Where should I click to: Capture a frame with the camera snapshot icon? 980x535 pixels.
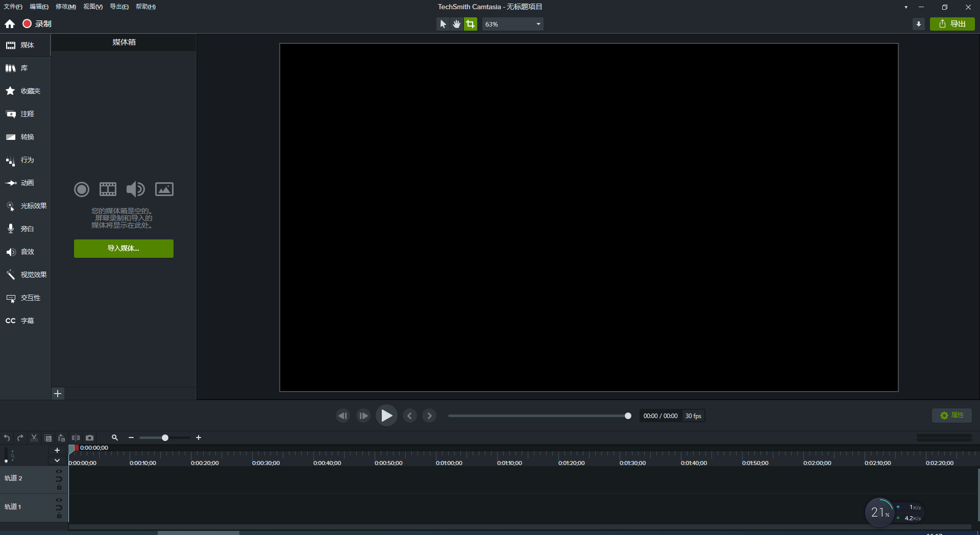pyautogui.click(x=90, y=438)
